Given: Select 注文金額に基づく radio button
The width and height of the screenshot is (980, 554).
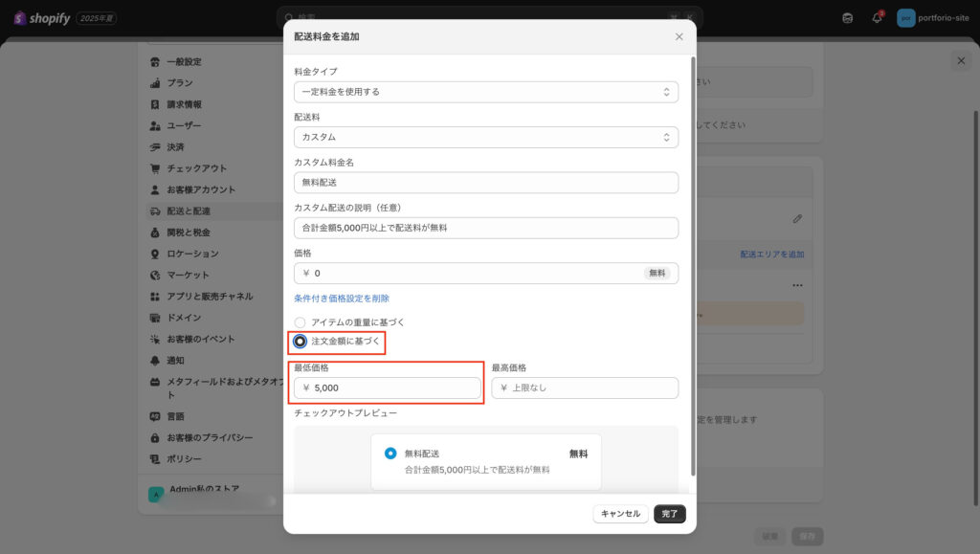Looking at the screenshot, I should [x=301, y=342].
